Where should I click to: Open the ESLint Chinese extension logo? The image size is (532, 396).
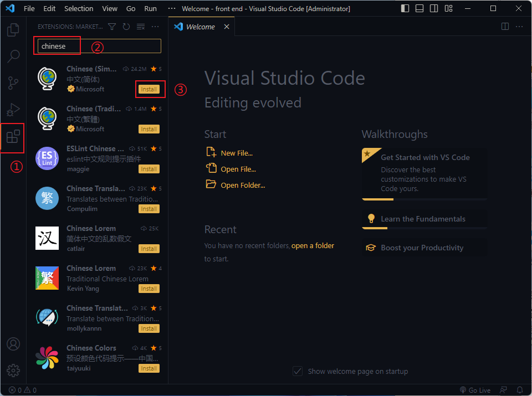click(x=47, y=158)
